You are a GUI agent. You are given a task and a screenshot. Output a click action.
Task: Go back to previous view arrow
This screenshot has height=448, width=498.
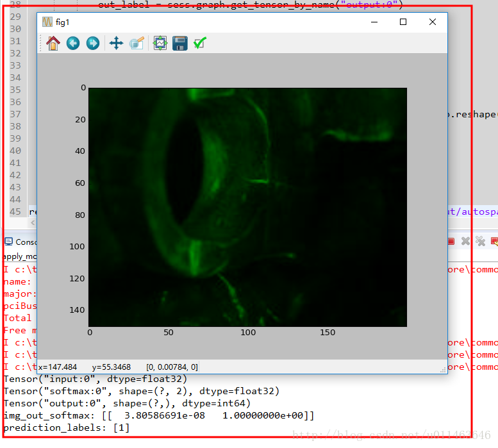73,43
